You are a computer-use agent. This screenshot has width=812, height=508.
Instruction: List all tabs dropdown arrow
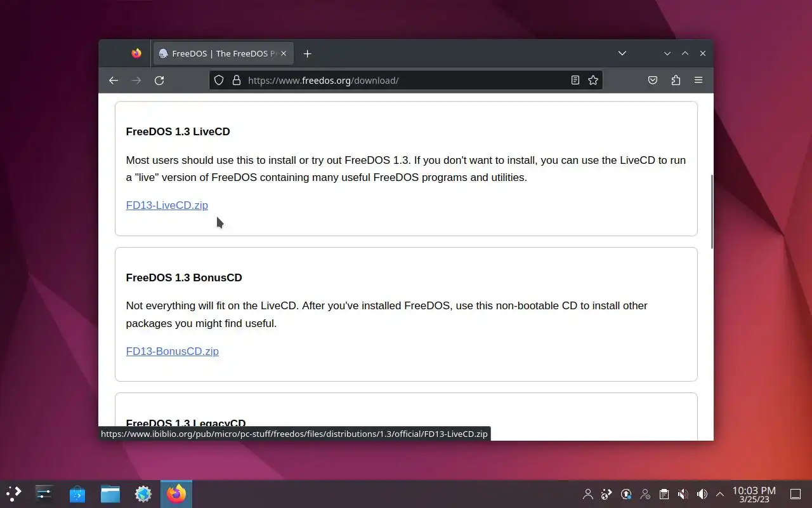point(622,53)
